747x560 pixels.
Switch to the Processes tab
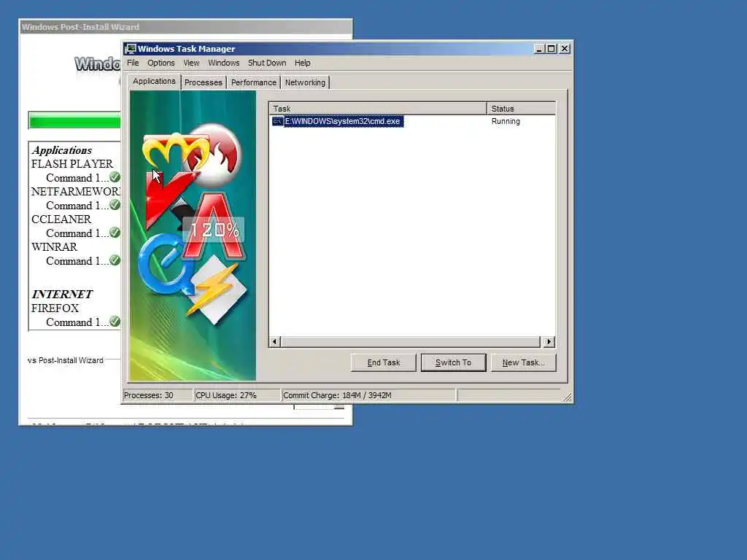pyautogui.click(x=204, y=82)
